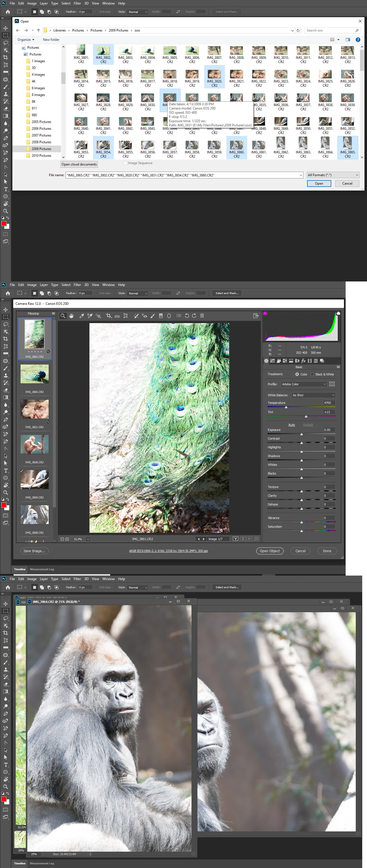
Task: Open the Detail panel icon in Camera Raw
Action: pos(278,361)
